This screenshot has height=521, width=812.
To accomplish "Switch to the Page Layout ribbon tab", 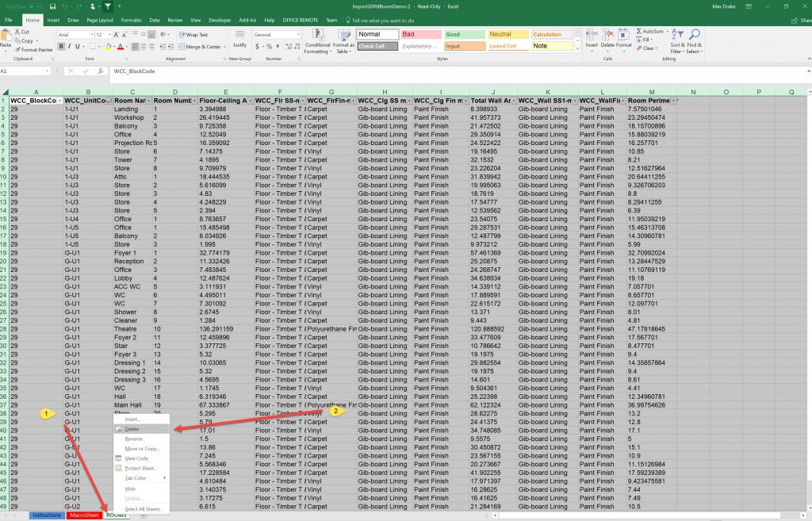I will pyautogui.click(x=100, y=20).
